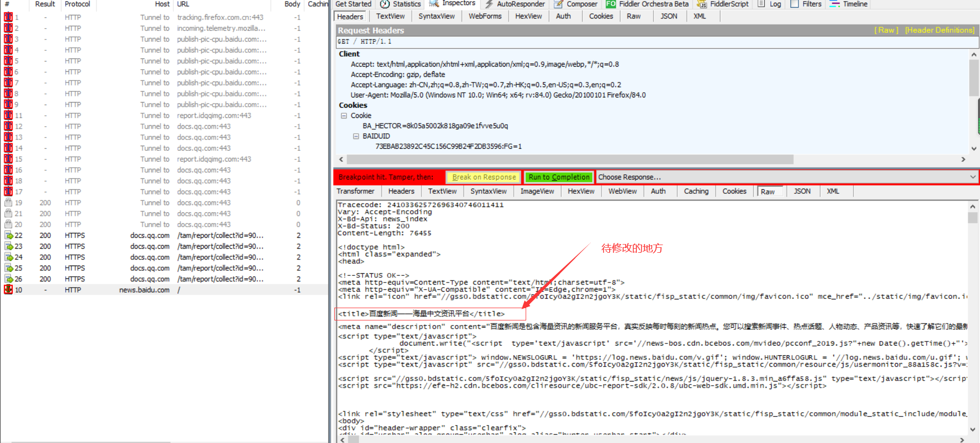Select response Caching tab
This screenshot has width=980, height=443.
(x=696, y=191)
